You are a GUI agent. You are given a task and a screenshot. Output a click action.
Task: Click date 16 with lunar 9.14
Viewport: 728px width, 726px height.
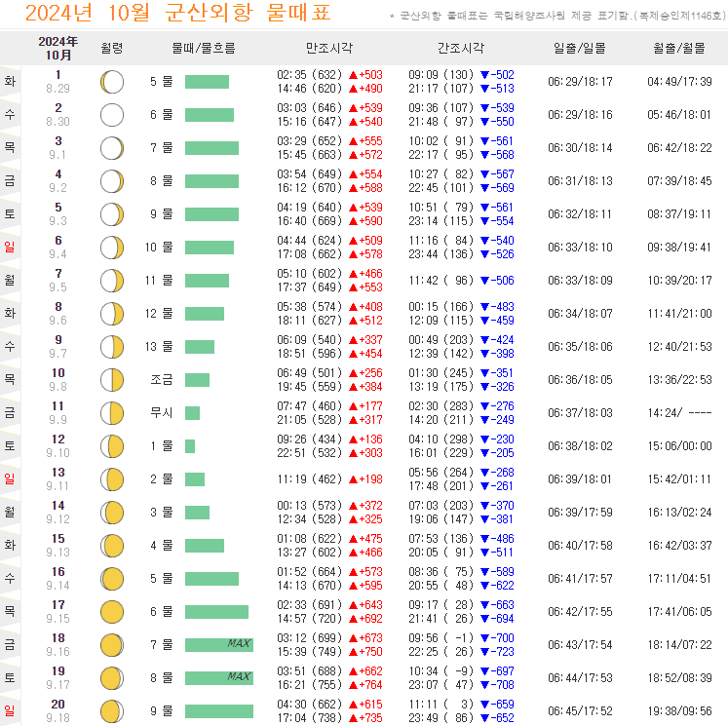[58, 579]
